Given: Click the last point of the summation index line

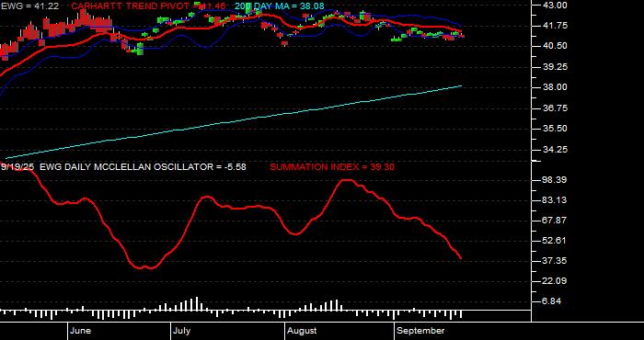Looking at the screenshot, I should [x=461, y=258].
